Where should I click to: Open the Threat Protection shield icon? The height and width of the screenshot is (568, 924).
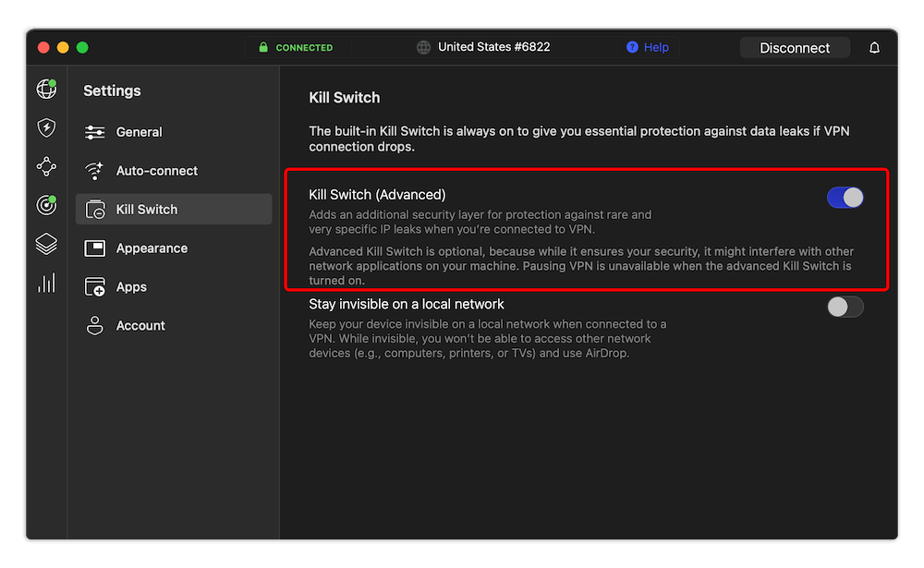coord(46,127)
